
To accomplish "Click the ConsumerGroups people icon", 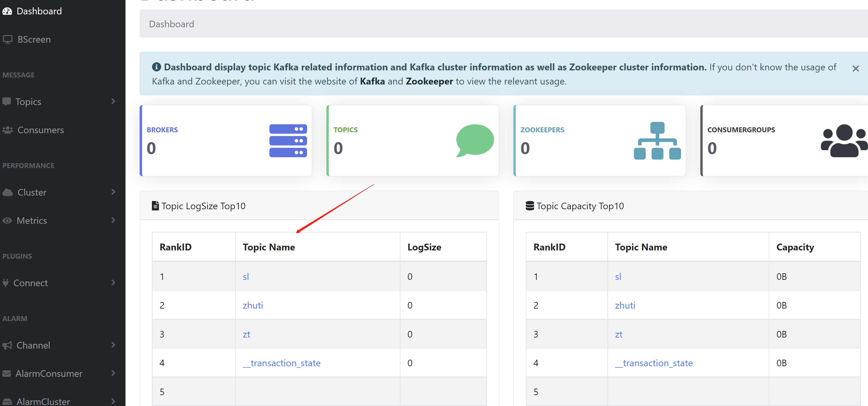I will 844,141.
